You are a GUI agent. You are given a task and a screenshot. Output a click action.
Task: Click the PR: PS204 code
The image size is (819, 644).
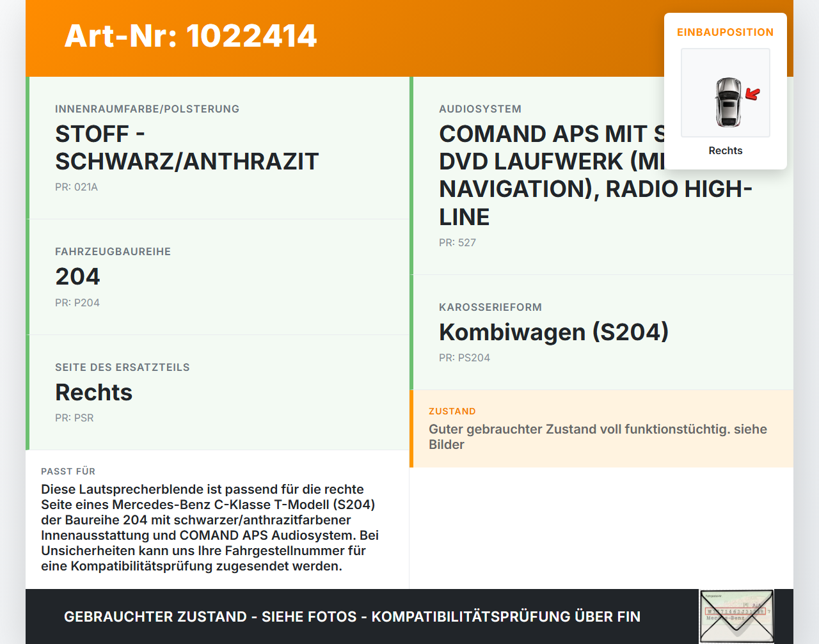(x=465, y=358)
